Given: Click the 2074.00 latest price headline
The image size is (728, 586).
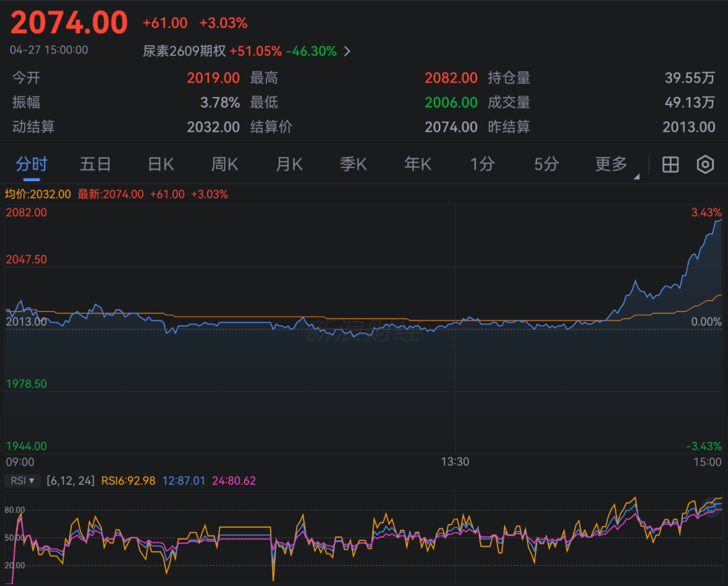Looking at the screenshot, I should click(69, 22).
